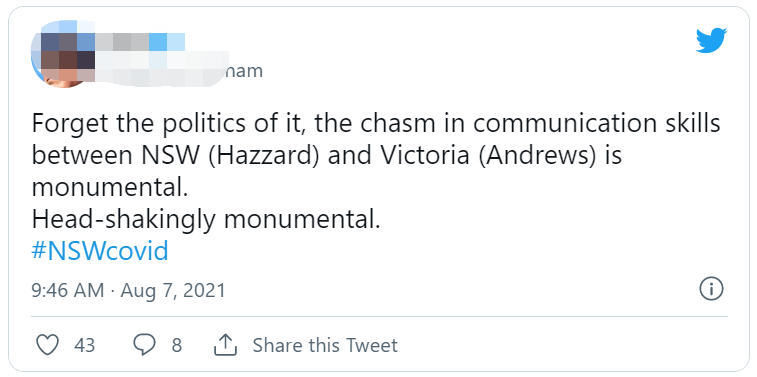Image resolution: width=757 pixels, height=377 pixels.
Task: Click the share upload arrow icon
Action: pos(225,345)
